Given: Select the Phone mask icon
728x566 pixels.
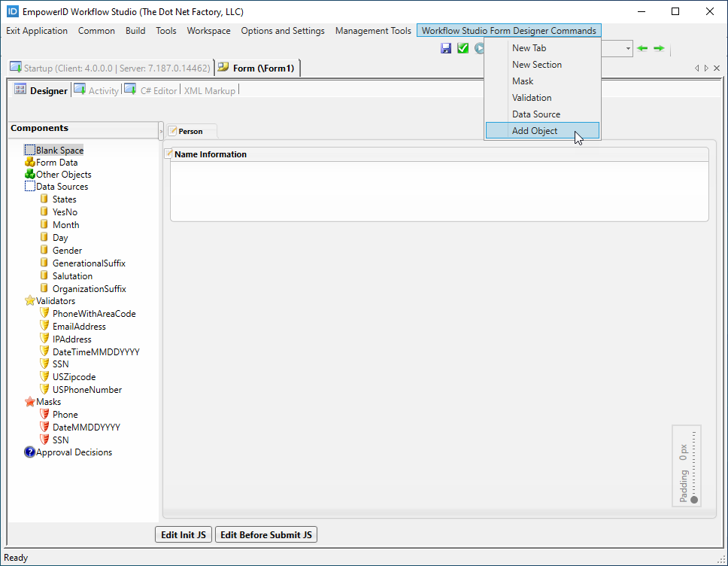Looking at the screenshot, I should [x=44, y=414].
